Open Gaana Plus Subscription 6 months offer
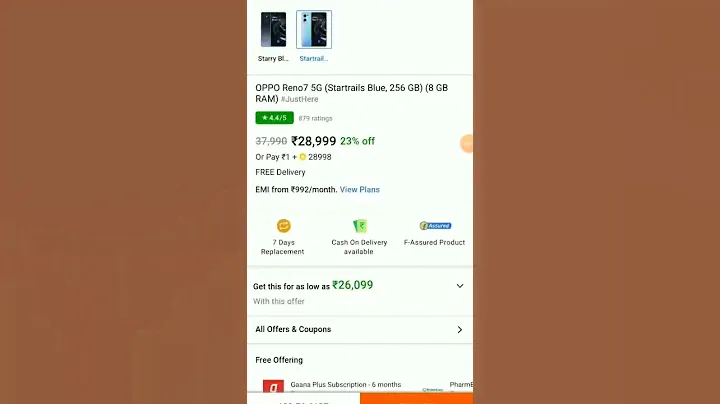 tap(346, 385)
